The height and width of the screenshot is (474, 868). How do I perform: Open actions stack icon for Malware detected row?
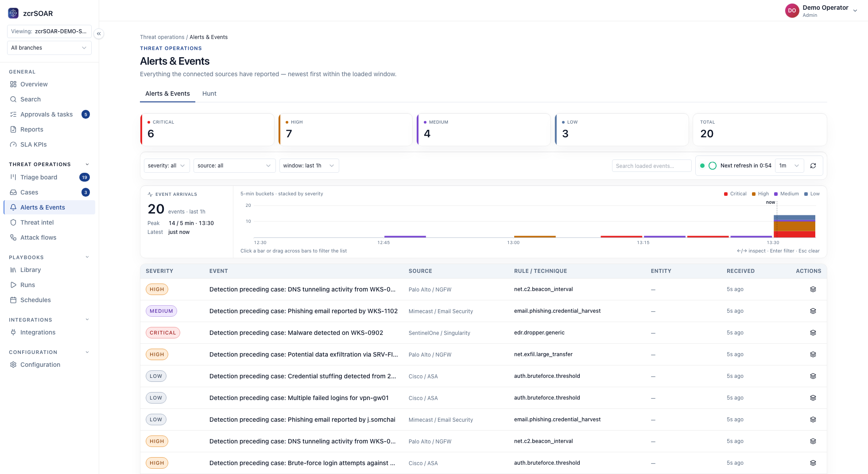[x=813, y=333]
